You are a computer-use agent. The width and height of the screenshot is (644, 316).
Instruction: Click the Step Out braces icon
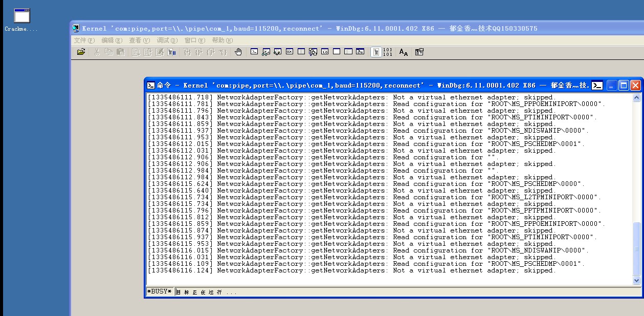(x=211, y=52)
